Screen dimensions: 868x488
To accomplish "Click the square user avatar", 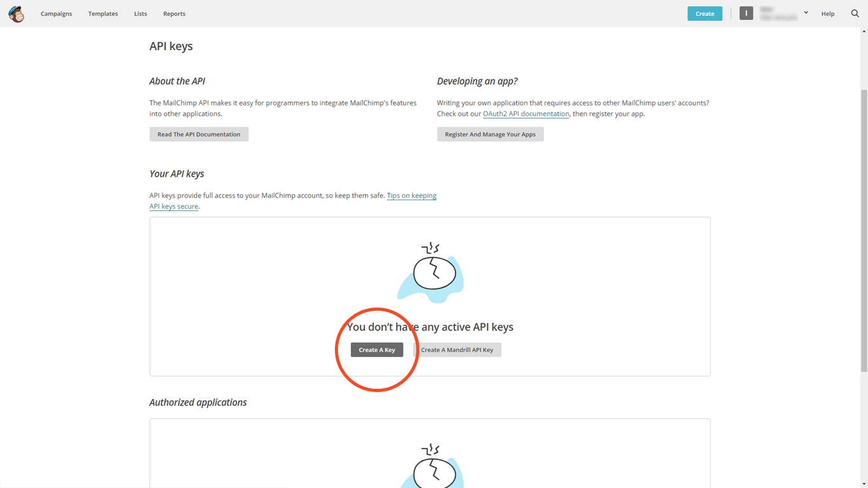I will coord(746,13).
